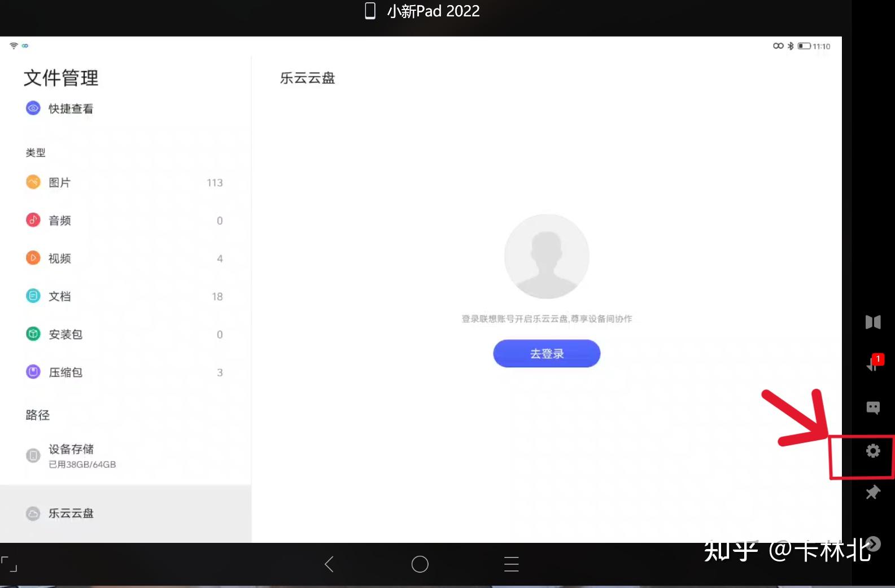This screenshot has height=588, width=895.
Task: Click the tablet device icon in title bar
Action: pos(370,11)
